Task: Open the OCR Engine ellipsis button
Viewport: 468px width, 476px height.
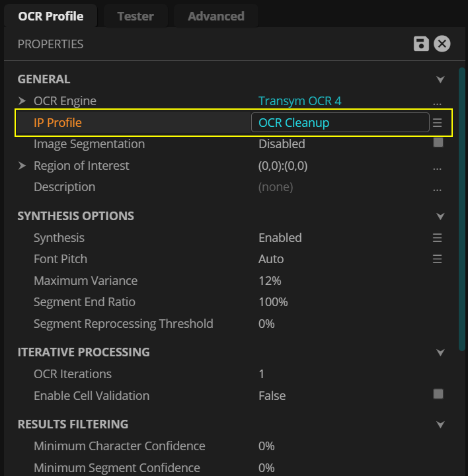Action: pos(437,102)
